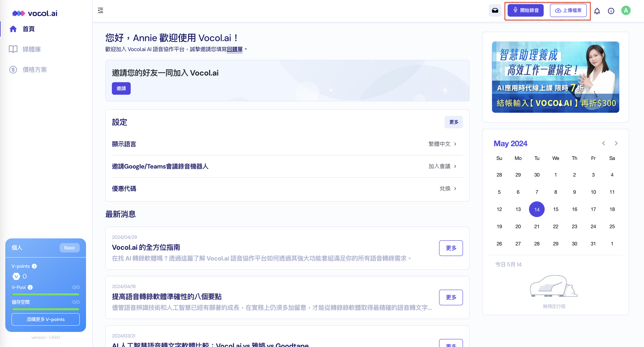Open the green user avatar A
Viewport: 644px width, 347px height.
626,11
